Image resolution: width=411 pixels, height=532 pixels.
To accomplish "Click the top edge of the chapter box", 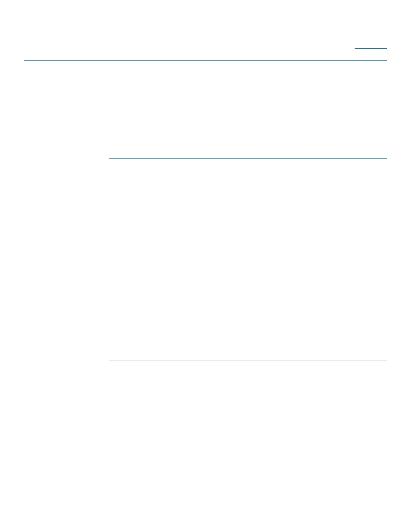I will tap(371, 49).
